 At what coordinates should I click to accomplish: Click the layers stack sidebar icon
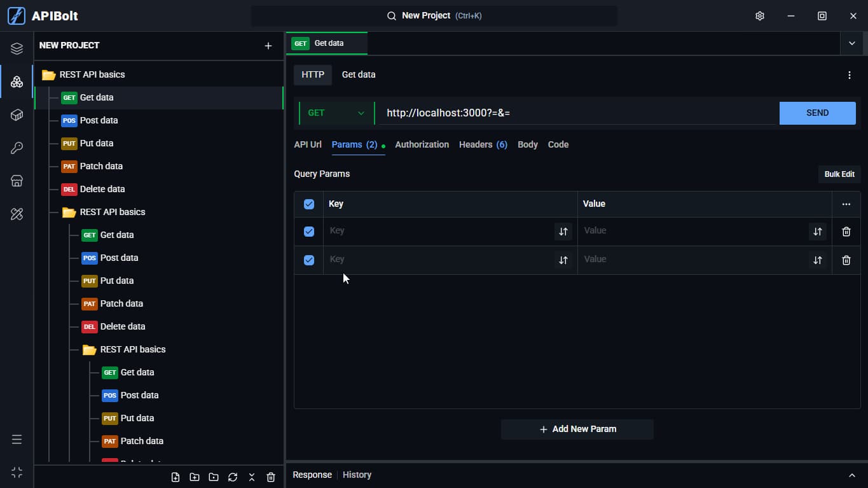[17, 48]
